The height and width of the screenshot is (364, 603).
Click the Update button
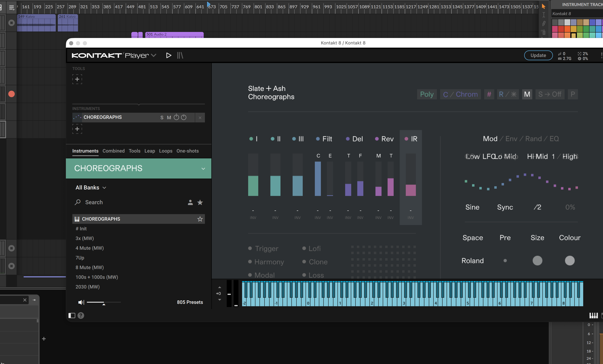[x=538, y=55]
